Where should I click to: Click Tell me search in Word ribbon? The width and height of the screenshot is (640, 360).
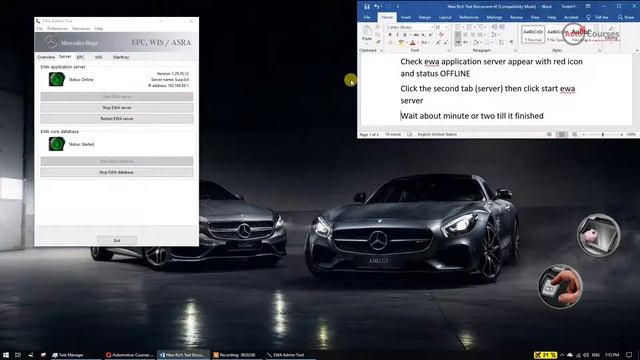(598, 18)
